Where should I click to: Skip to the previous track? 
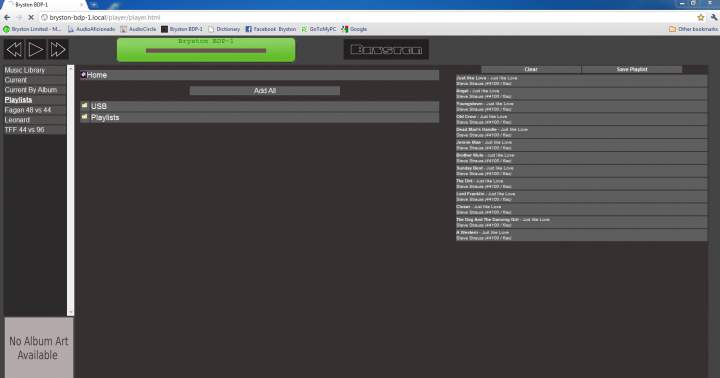tap(14, 50)
